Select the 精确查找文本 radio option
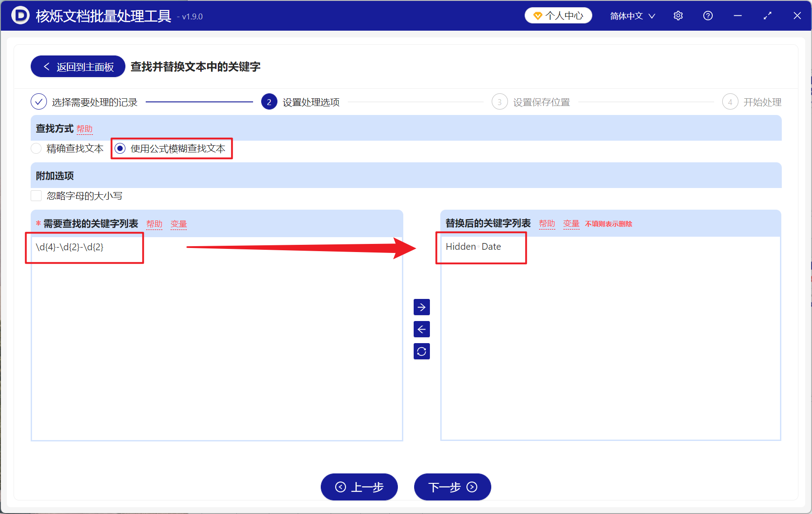This screenshot has width=812, height=514. pyautogui.click(x=36, y=148)
